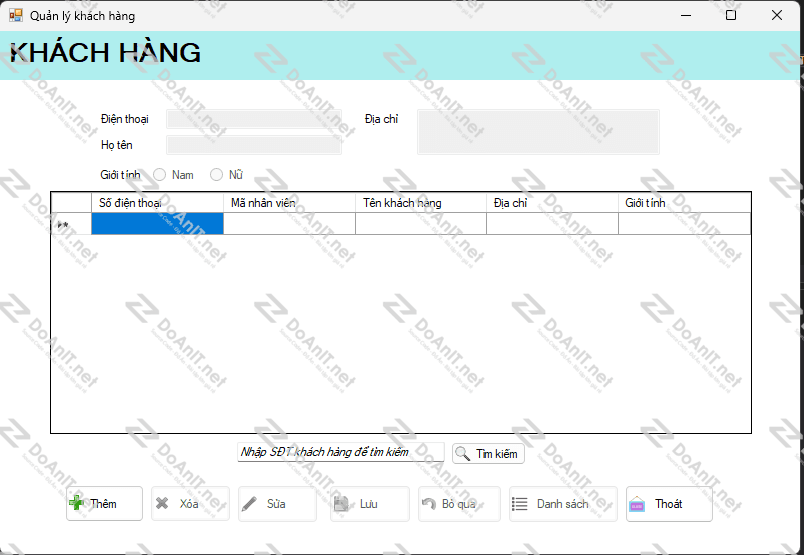Click the Xóa button label

(x=189, y=504)
